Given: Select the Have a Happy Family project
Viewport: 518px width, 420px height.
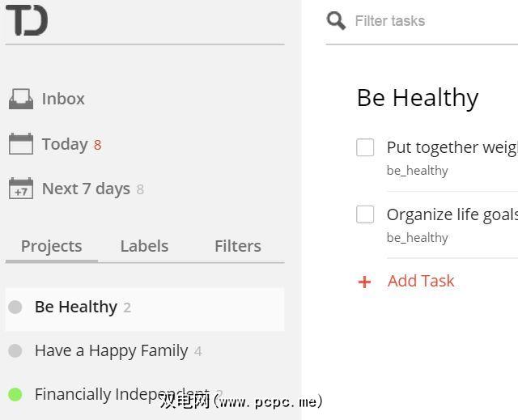Looking at the screenshot, I should pos(111,351).
